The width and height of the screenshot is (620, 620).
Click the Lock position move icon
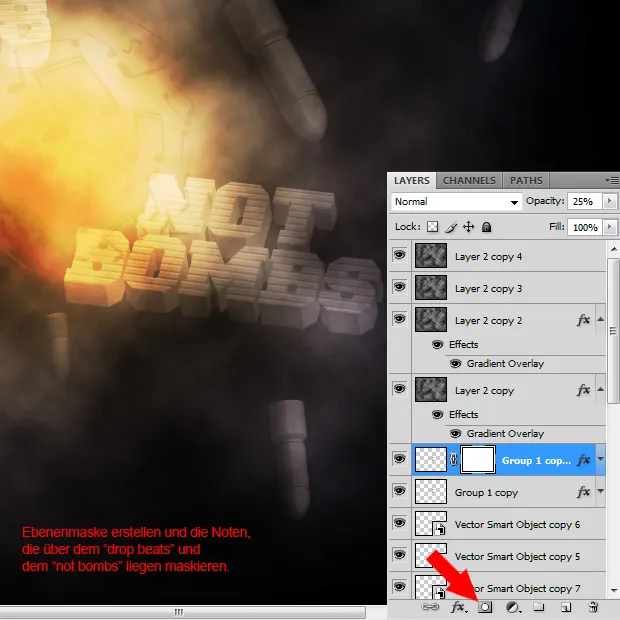coord(468,227)
